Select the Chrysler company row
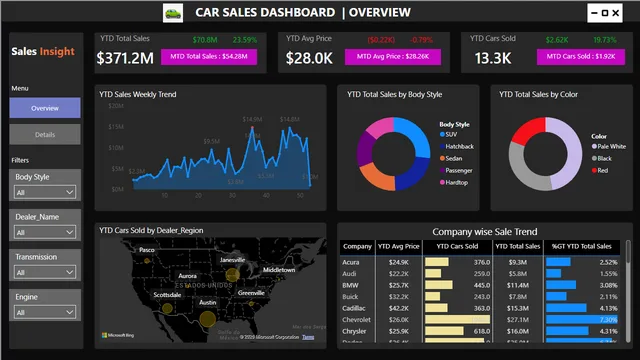640x360 pixels. coord(480,331)
